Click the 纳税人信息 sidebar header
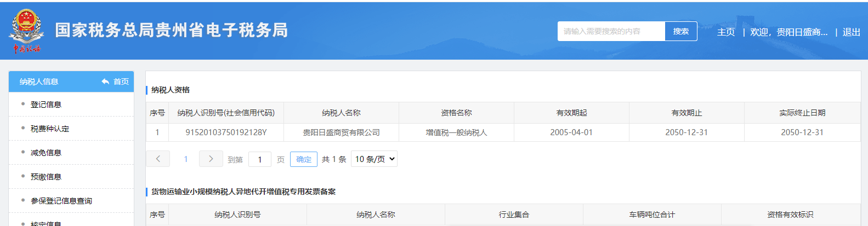The width and height of the screenshot is (868, 226). tap(39, 82)
